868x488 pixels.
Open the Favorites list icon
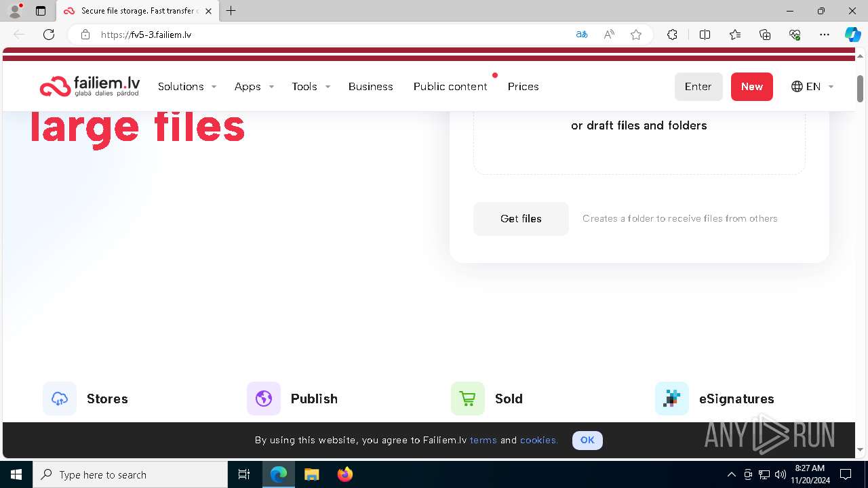(x=735, y=35)
